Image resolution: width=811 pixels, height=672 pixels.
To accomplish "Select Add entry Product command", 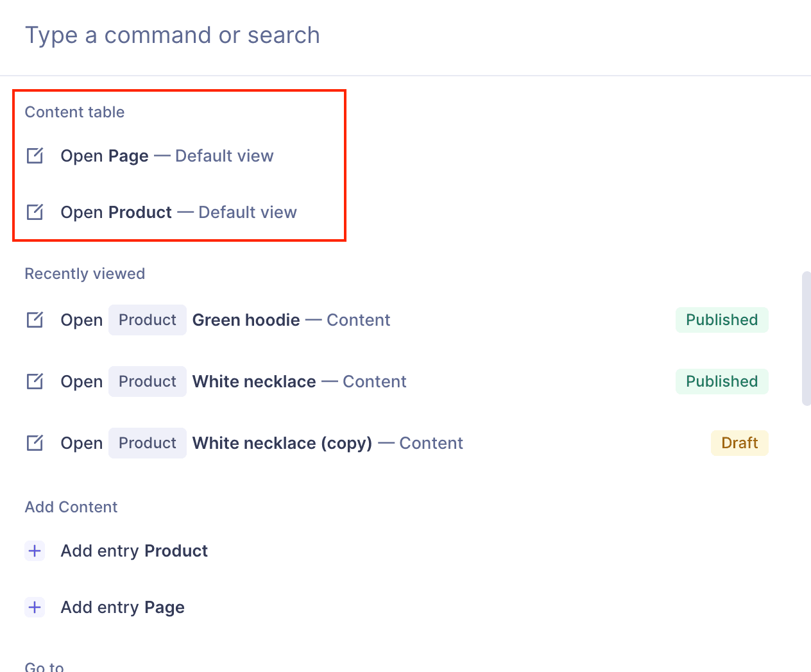I will (x=134, y=551).
